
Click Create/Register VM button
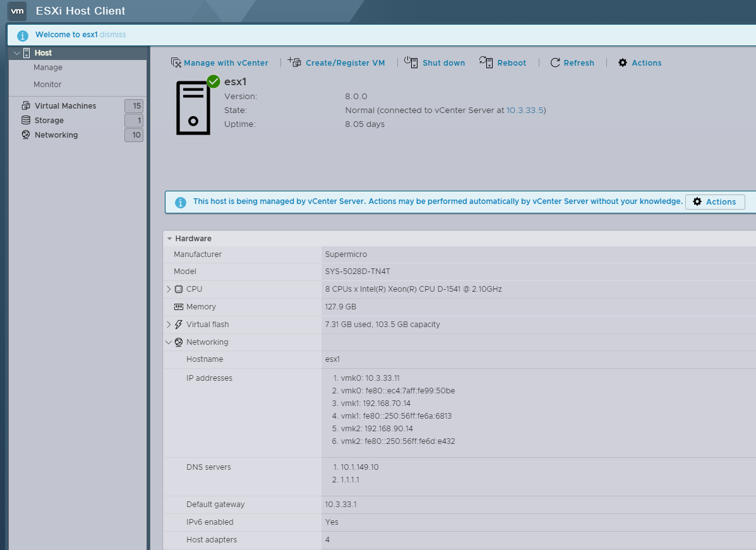point(337,63)
